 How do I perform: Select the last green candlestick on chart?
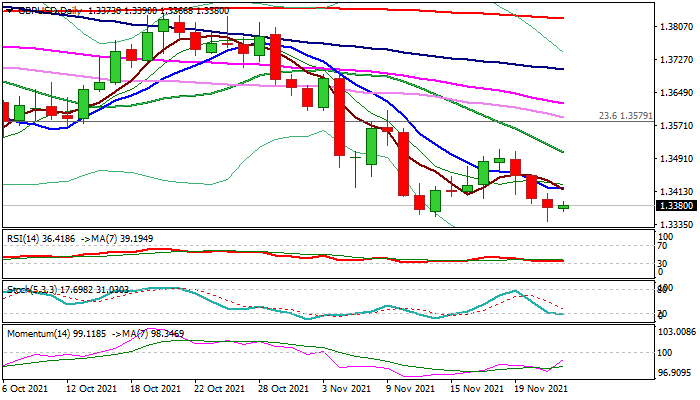[565, 207]
